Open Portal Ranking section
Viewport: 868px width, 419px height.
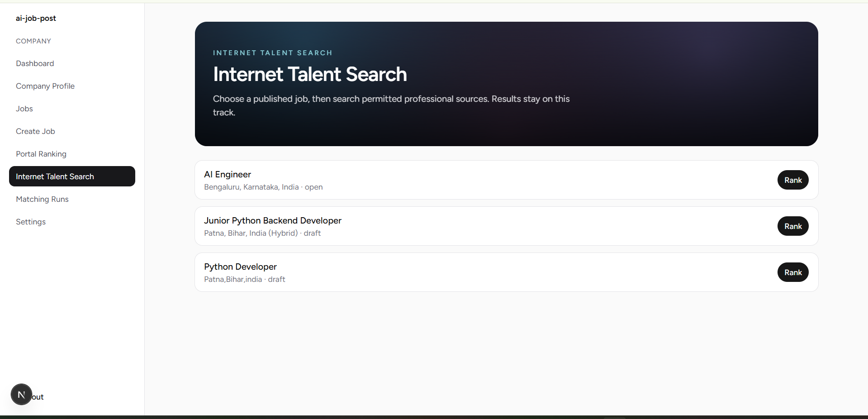[41, 154]
